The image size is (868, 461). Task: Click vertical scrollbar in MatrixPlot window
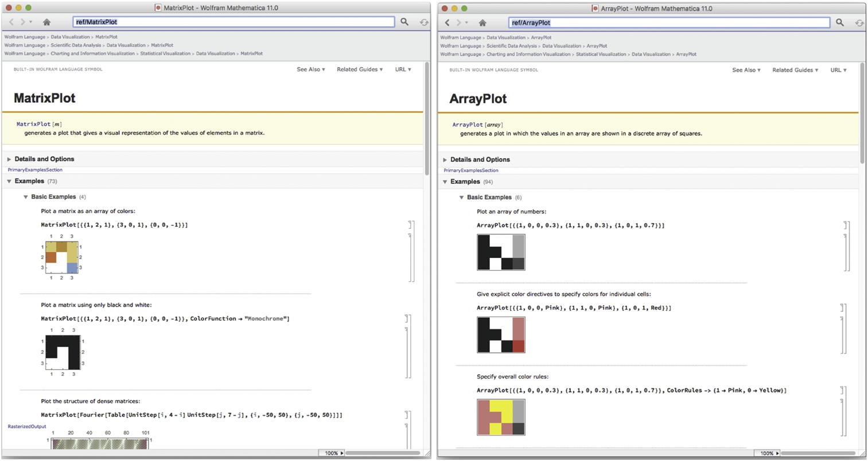(x=427, y=118)
